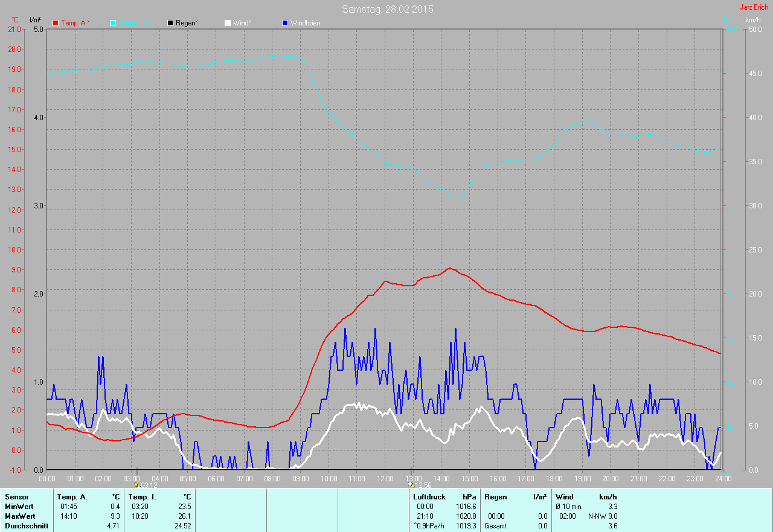Click the average outdoor temperature 4.71

[114, 526]
